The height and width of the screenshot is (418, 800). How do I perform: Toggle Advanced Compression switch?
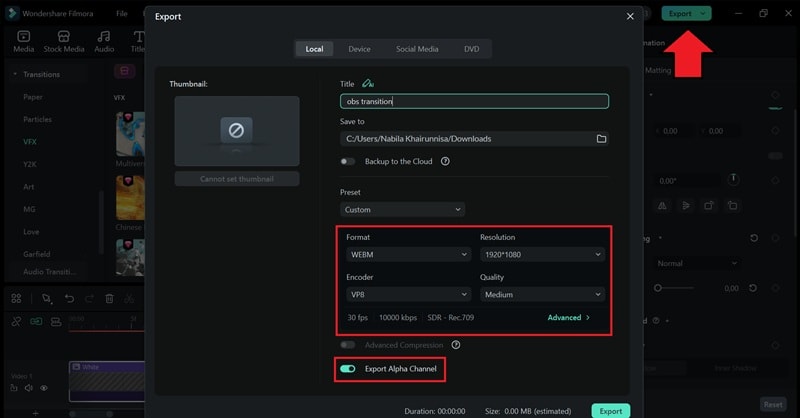click(347, 345)
